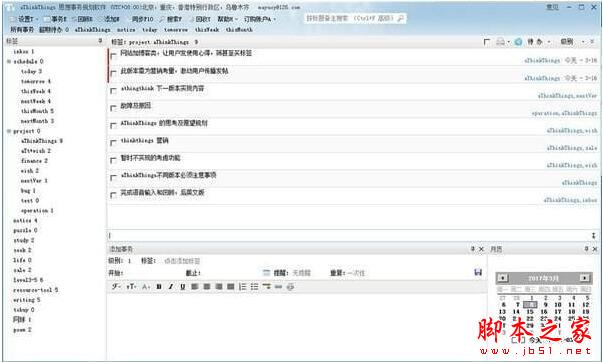Insert a numbered list in the editor
This screenshot has height=362, width=603.
click(x=243, y=287)
